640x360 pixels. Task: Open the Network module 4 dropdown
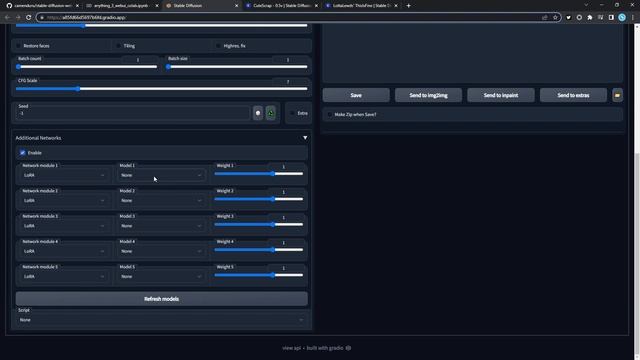(64, 251)
